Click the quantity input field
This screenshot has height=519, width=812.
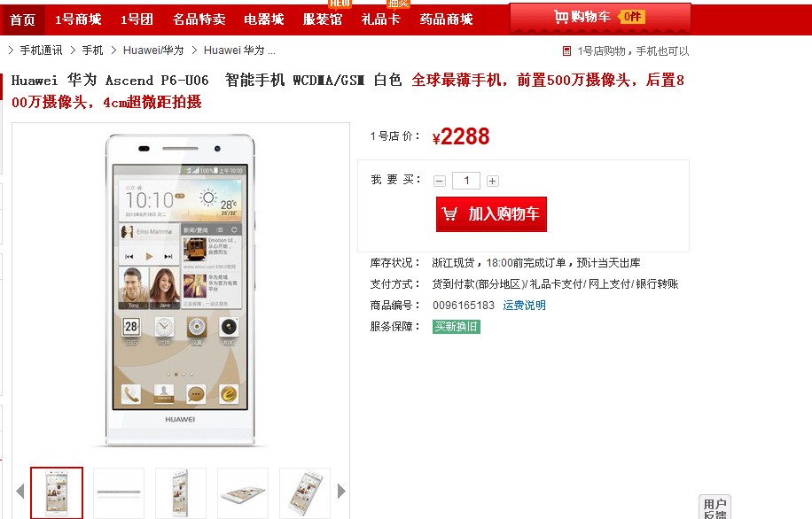click(x=466, y=181)
